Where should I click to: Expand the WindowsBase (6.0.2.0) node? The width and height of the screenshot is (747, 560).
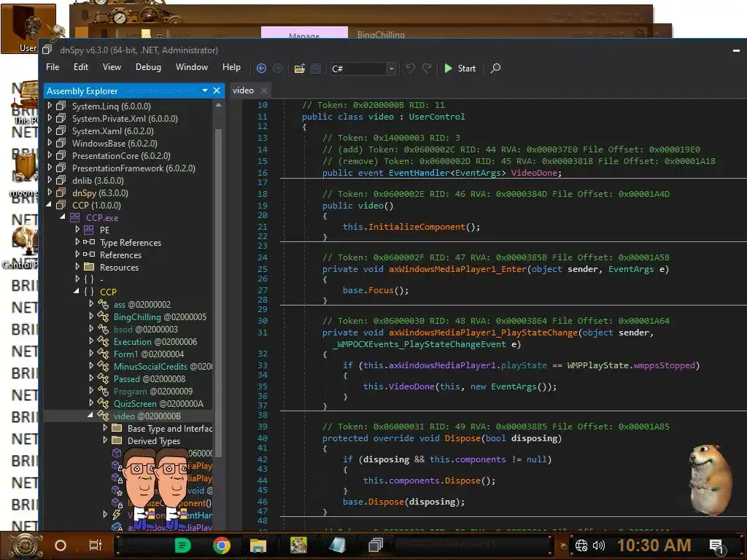[50, 143]
